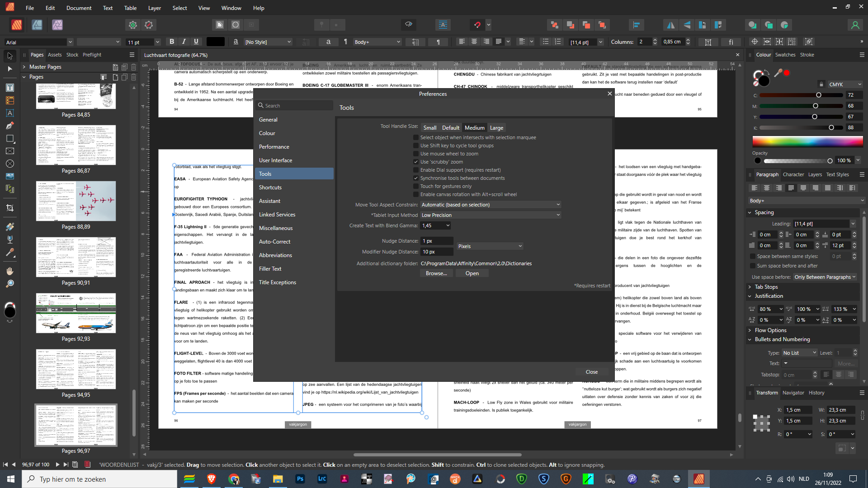The height and width of the screenshot is (488, 868).
Task: Enable Dial support checkbox
Action: click(x=416, y=170)
